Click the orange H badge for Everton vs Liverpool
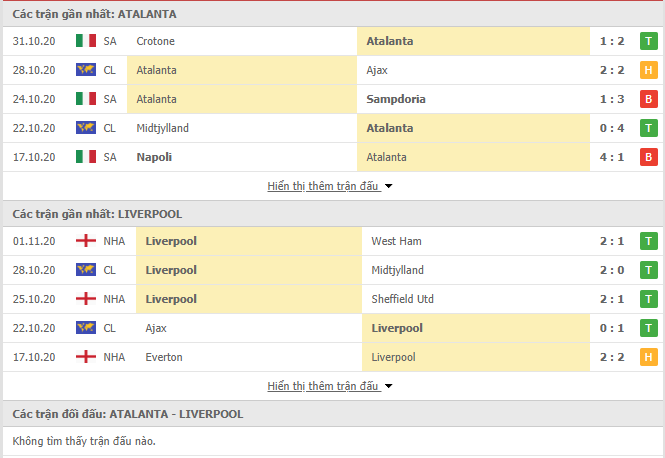665x458 pixels. pos(648,357)
